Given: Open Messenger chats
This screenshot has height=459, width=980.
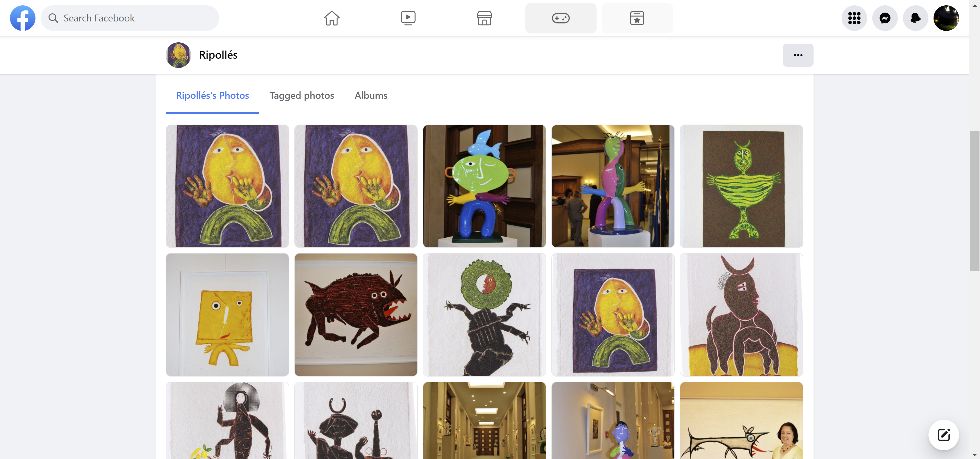Looking at the screenshot, I should point(885,18).
